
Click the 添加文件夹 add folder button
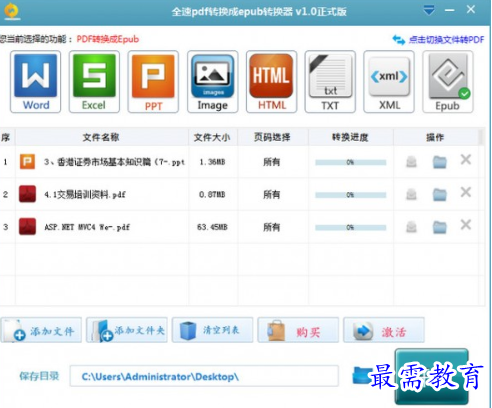click(127, 330)
